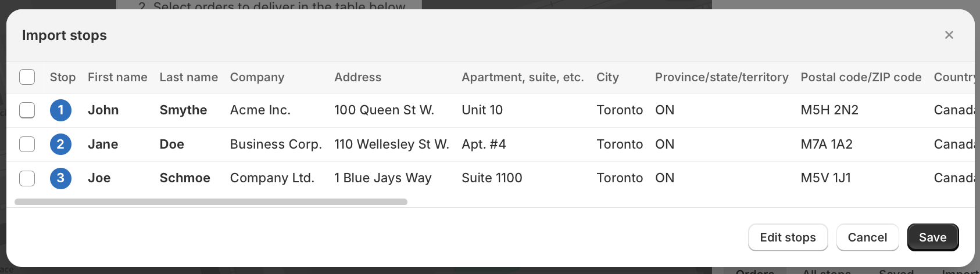The image size is (980, 274).
Task: Click the 110 Wellesley St W. address
Action: point(391,144)
